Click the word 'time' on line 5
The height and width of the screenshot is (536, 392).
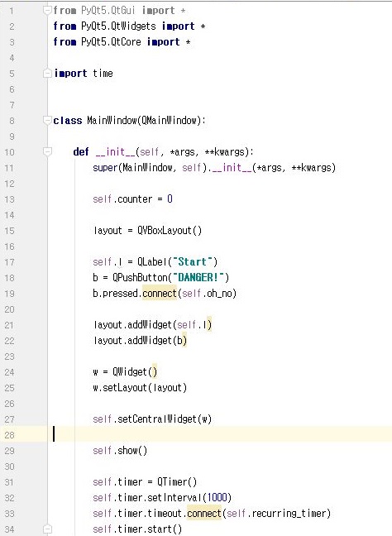pos(103,74)
